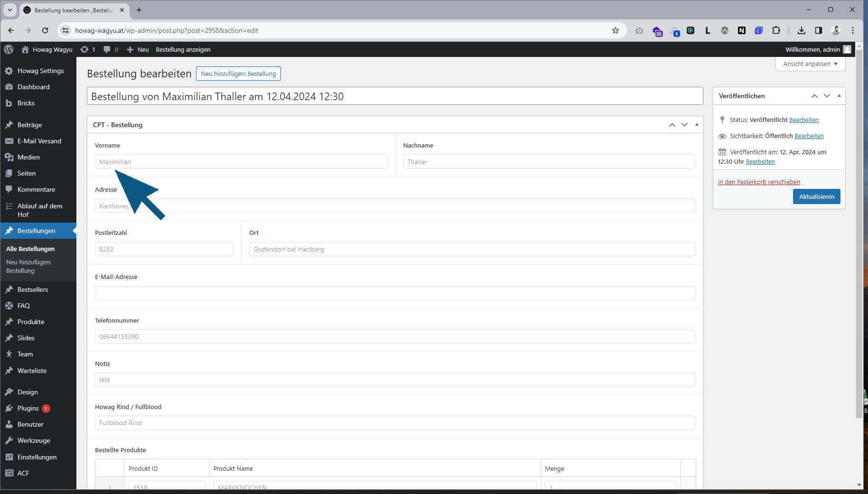Open Plugins in the sidebar menu

(28, 408)
